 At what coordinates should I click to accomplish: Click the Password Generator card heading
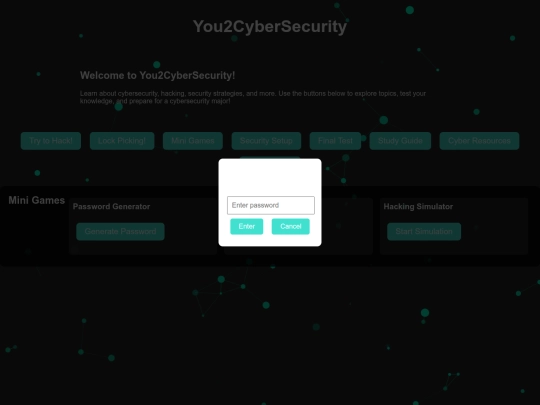click(111, 207)
